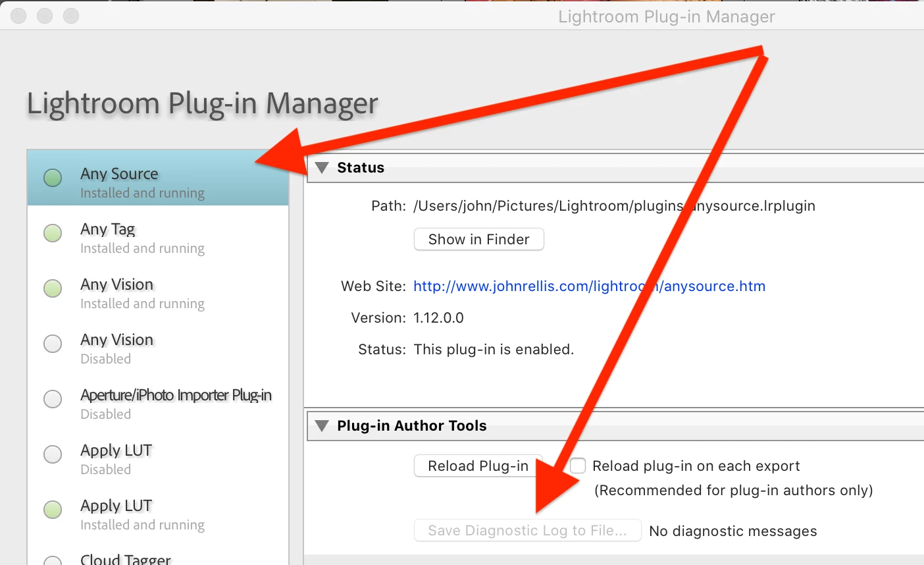Click Save Diagnostic Log to File button
924x565 pixels.
pyautogui.click(x=528, y=531)
